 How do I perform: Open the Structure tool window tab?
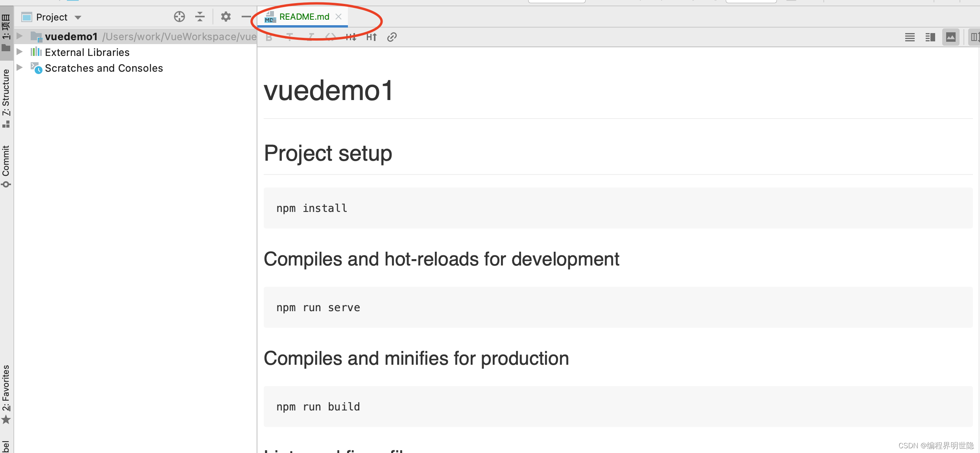(6, 93)
